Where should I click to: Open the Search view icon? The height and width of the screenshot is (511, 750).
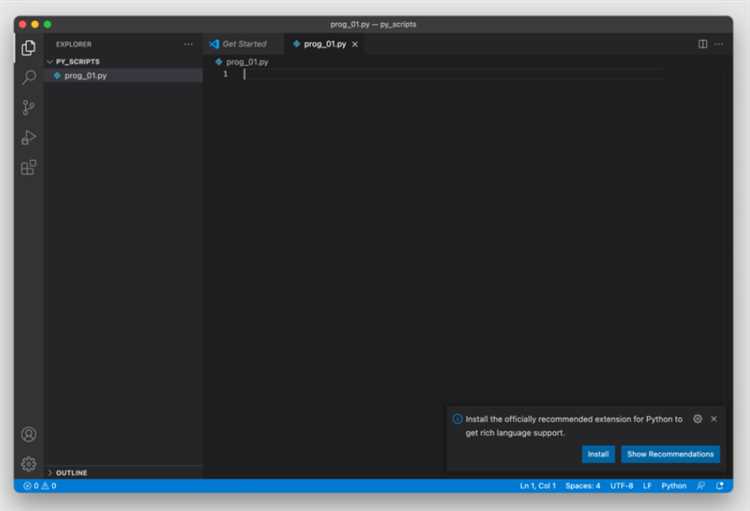29,77
